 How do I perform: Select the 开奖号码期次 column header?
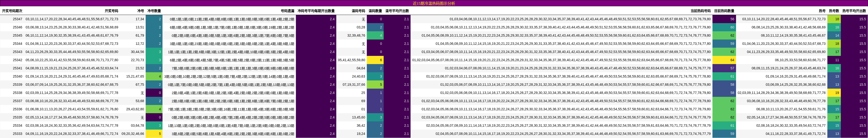(x=12, y=11)
